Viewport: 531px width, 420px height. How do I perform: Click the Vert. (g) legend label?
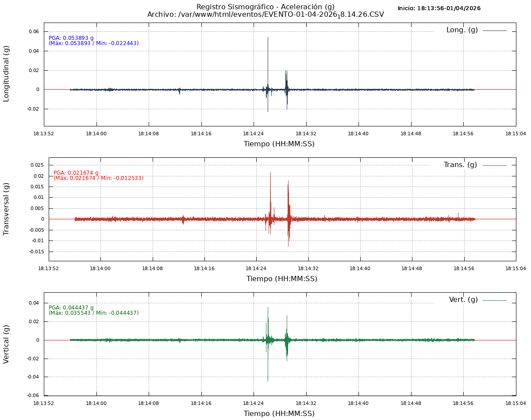pyautogui.click(x=463, y=300)
